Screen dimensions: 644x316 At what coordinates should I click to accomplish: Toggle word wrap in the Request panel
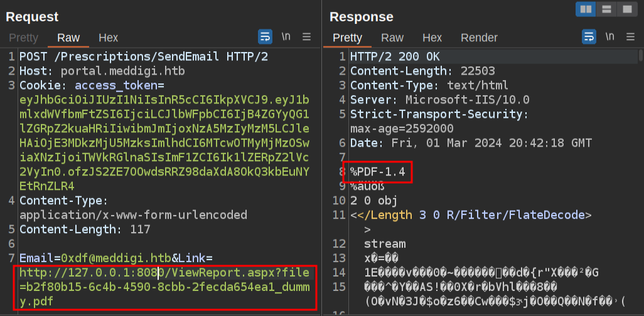(265, 37)
